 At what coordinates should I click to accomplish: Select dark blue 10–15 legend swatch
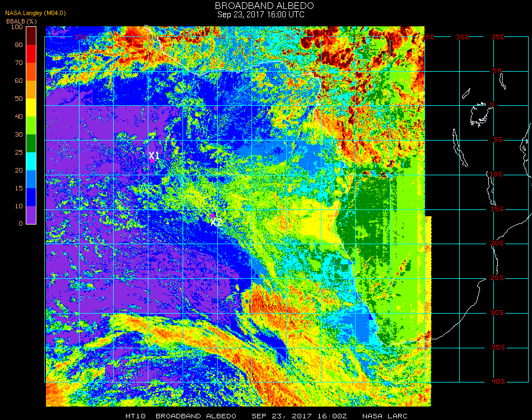[x=31, y=197]
